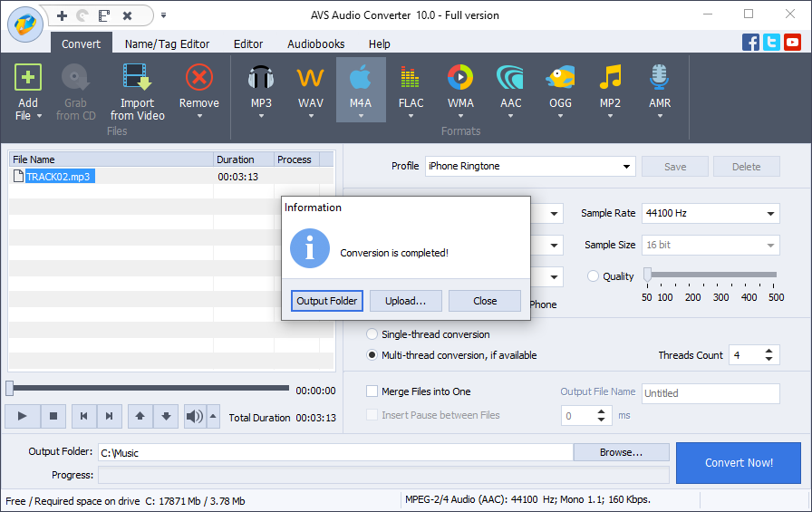Click the AVS application logo button
The image size is (812, 512).
pyautogui.click(x=25, y=24)
